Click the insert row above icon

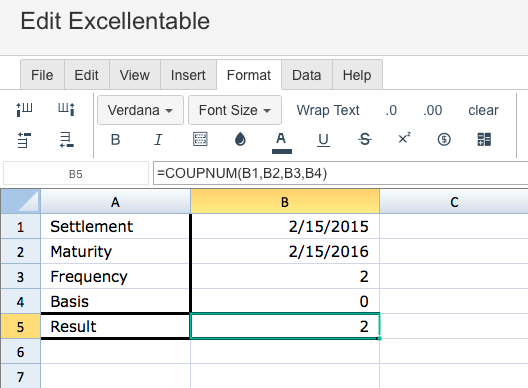click(24, 140)
